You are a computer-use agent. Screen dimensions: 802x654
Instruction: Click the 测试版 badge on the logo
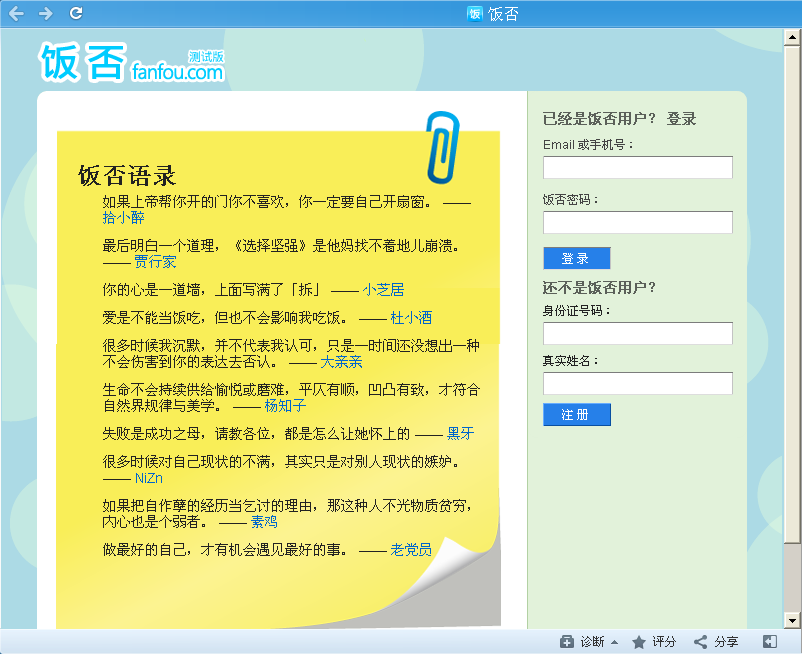click(x=206, y=57)
